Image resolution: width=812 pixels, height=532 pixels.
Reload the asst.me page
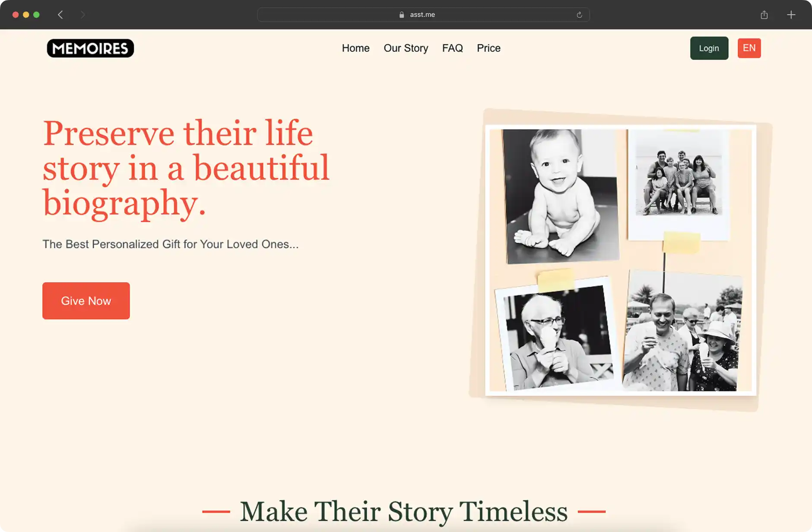point(579,14)
